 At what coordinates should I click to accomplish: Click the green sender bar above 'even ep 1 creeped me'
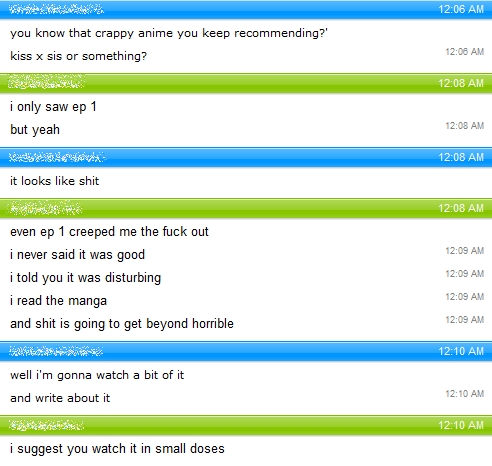point(246,208)
